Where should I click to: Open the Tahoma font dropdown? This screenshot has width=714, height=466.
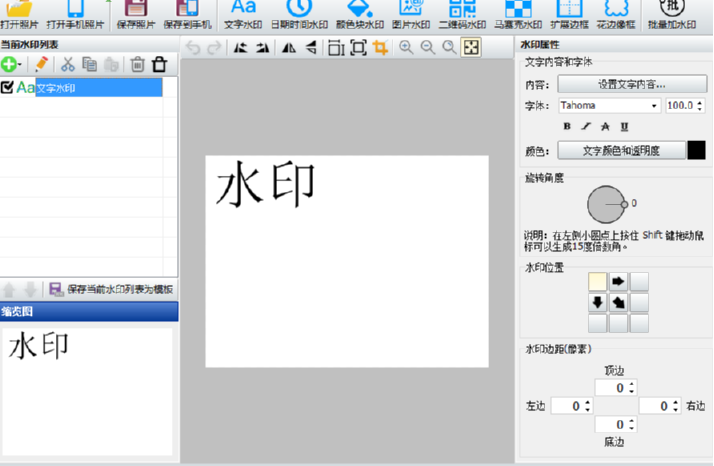(654, 105)
